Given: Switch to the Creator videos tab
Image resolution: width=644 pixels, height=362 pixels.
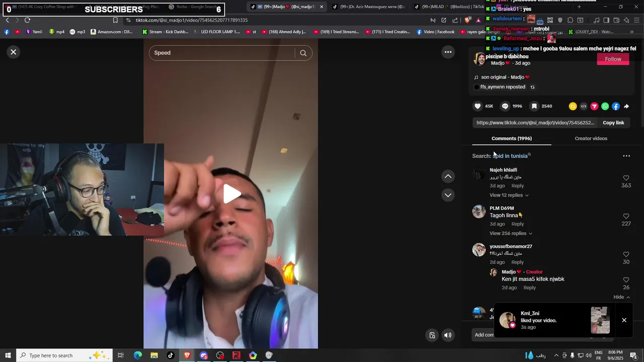Looking at the screenshot, I should [591, 138].
